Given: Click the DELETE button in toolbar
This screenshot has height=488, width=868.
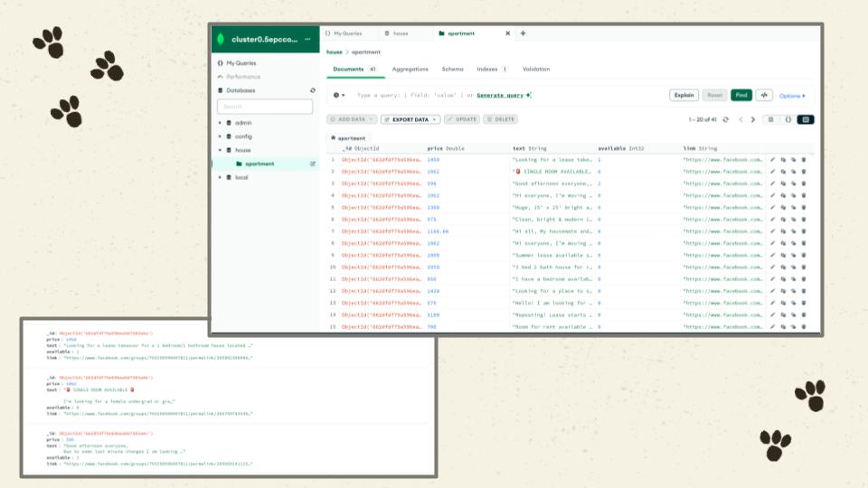Looking at the screenshot, I should [x=500, y=119].
